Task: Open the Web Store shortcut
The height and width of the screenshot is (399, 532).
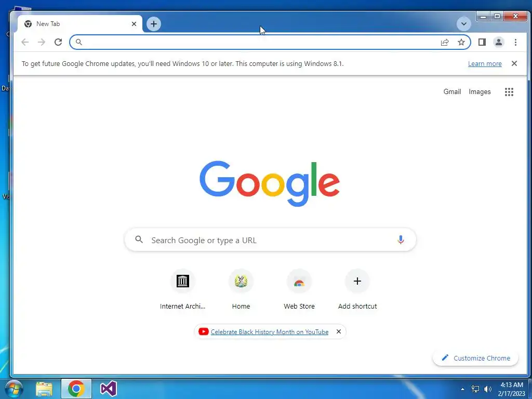Action: (299, 290)
